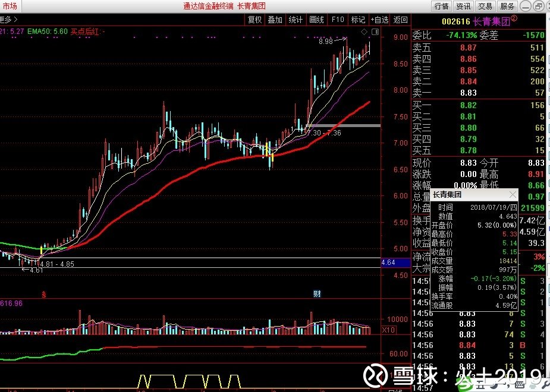Click the X10 volume scale label
550x392 pixels.
[x=388, y=330]
